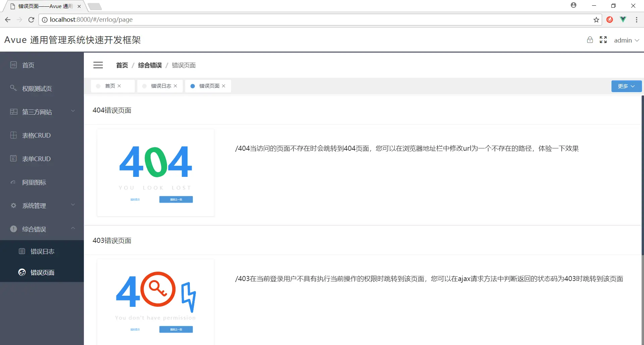Click 首页 breadcrumb link
This screenshot has width=644, height=345.
pyautogui.click(x=122, y=65)
